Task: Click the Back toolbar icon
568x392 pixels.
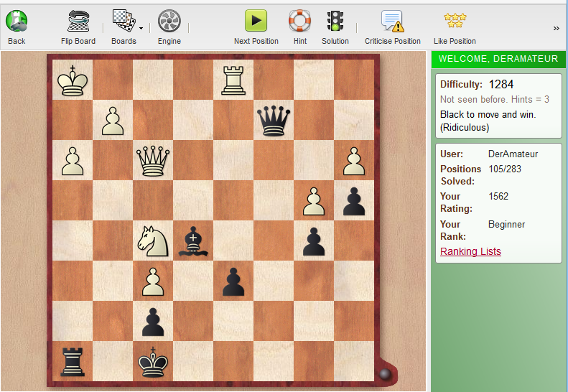Action: point(17,22)
